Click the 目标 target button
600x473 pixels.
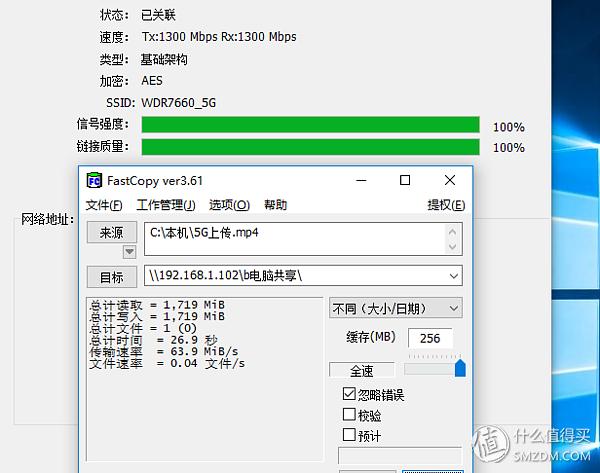112,277
